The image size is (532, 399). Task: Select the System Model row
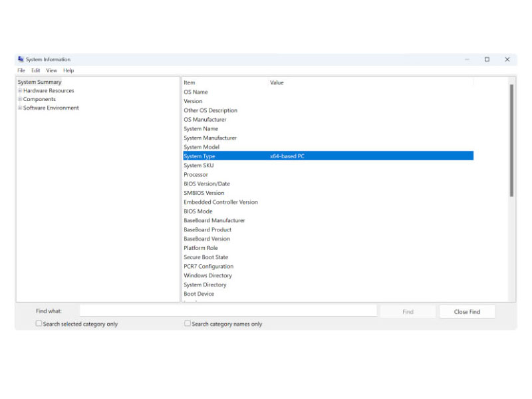click(328, 147)
